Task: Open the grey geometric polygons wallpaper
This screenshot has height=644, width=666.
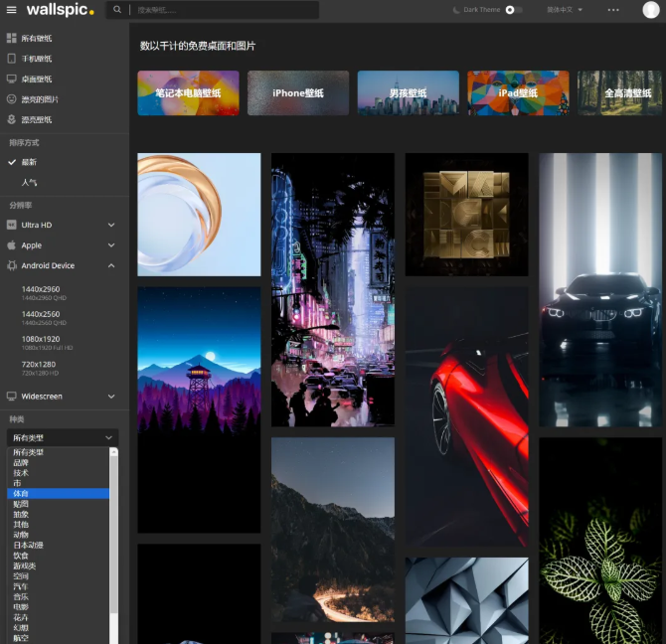Action: pos(467,600)
